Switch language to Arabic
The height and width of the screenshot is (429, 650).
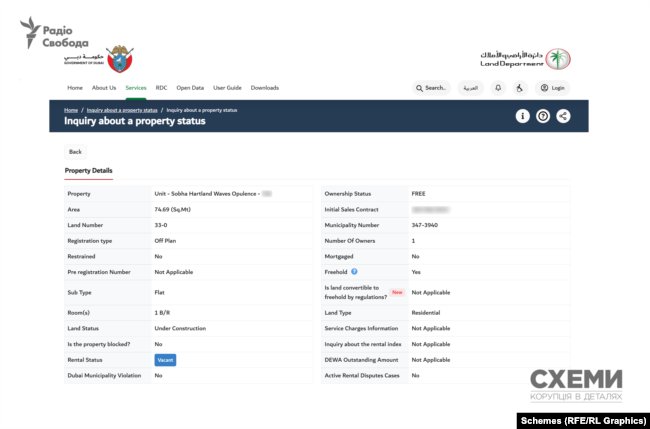point(470,88)
